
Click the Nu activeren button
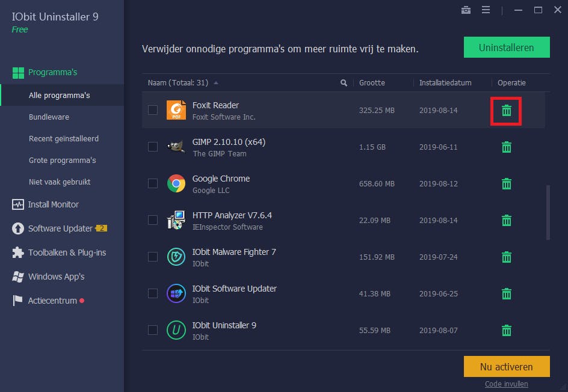pyautogui.click(x=507, y=367)
